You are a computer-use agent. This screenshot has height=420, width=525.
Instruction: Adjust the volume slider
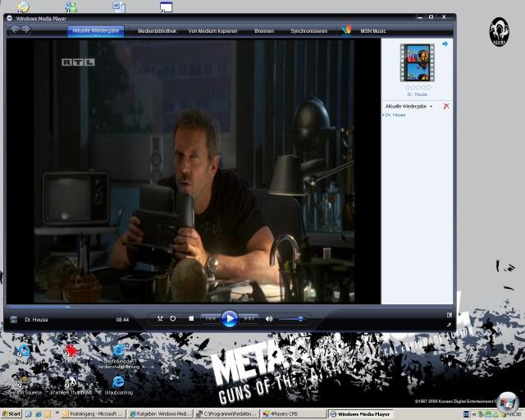pos(291,319)
